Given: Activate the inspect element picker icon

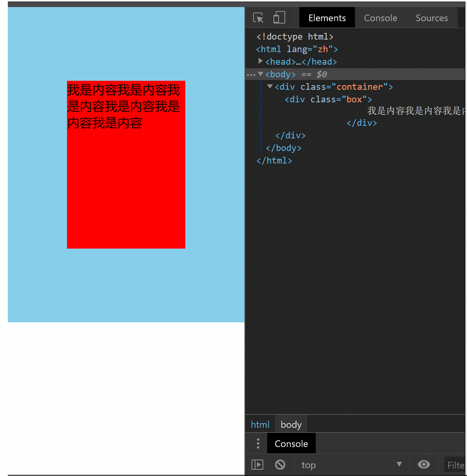Looking at the screenshot, I should coord(258,18).
